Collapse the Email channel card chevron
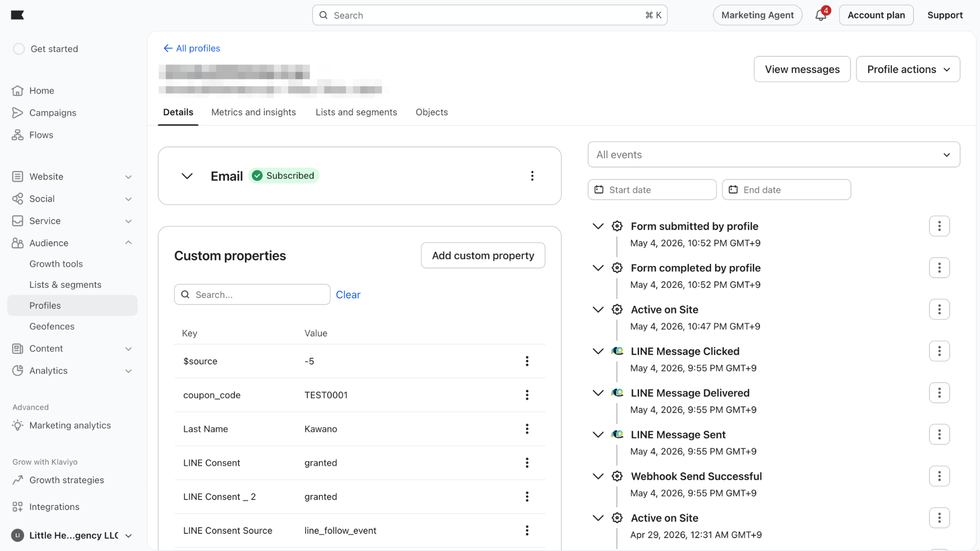 187,176
